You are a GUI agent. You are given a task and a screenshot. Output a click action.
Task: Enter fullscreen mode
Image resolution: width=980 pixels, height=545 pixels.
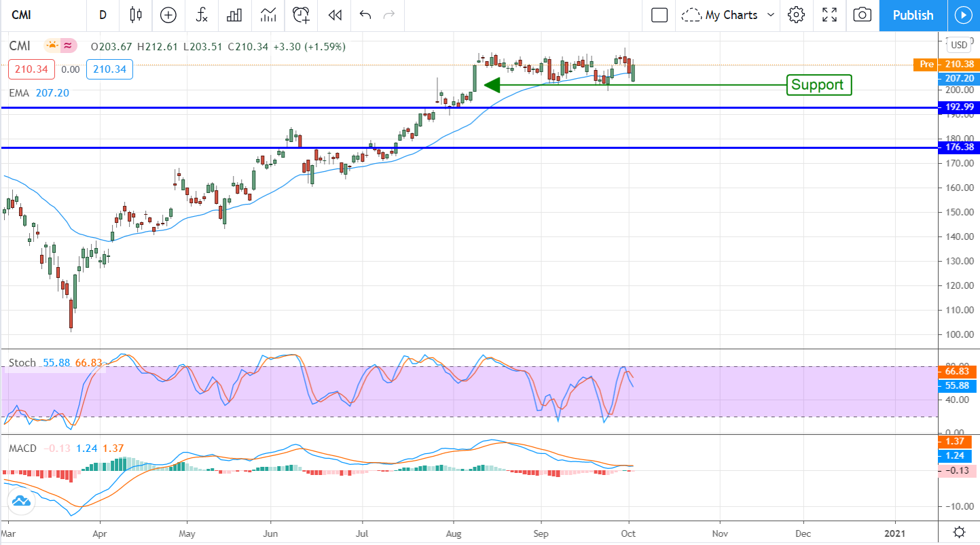click(829, 15)
